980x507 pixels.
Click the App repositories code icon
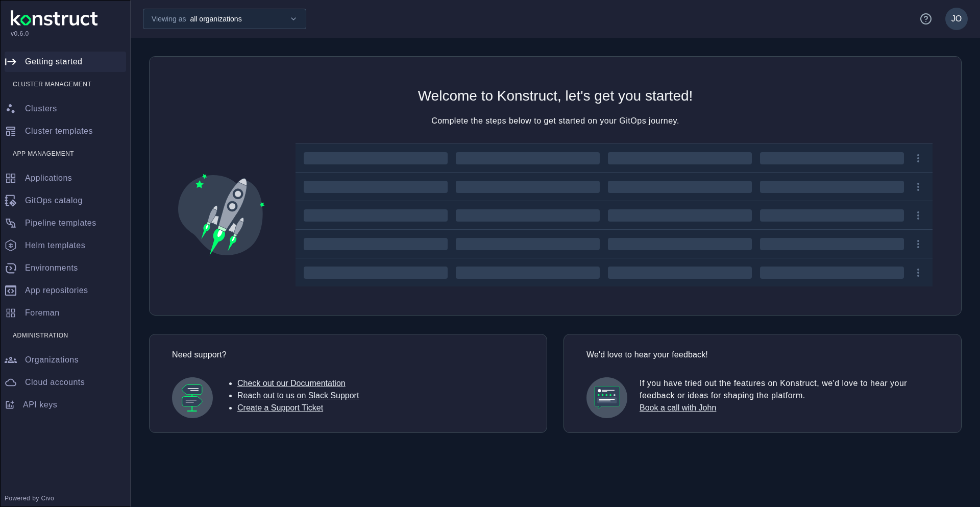11,291
